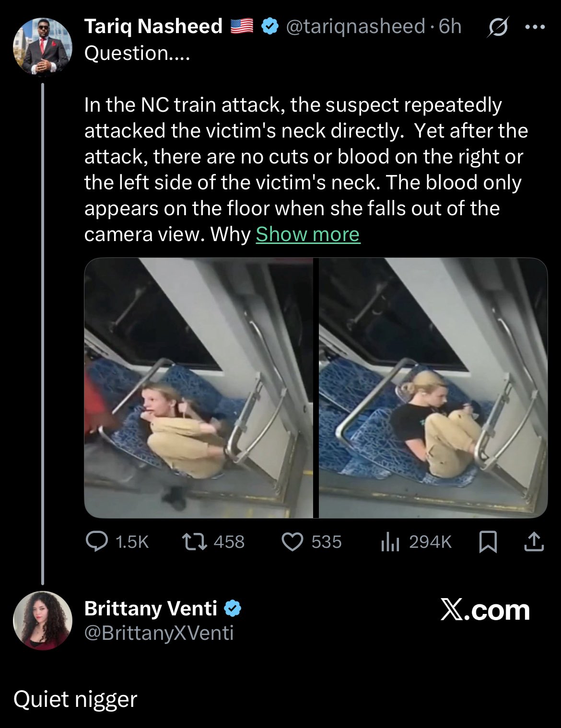Click the verified badge next to Brittany Venti
561x728 pixels.
point(233,608)
